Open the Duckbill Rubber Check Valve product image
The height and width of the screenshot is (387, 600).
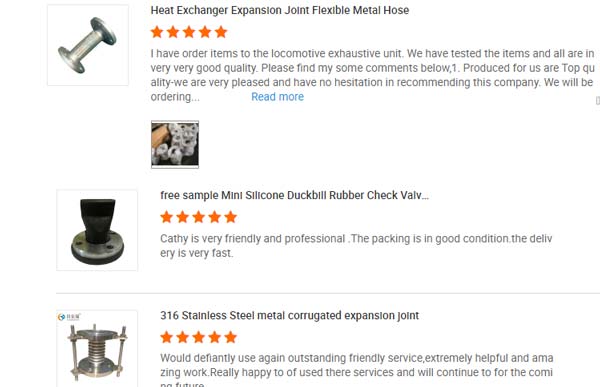97,230
